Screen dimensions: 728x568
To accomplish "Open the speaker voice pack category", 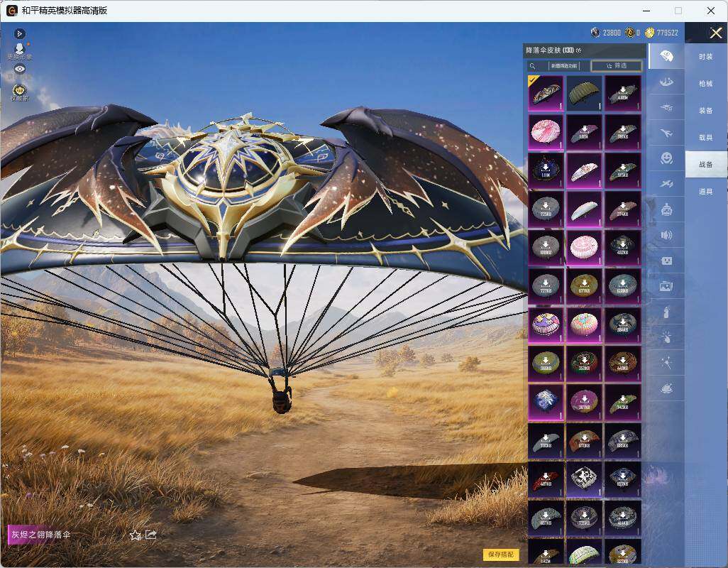I will 666,235.
